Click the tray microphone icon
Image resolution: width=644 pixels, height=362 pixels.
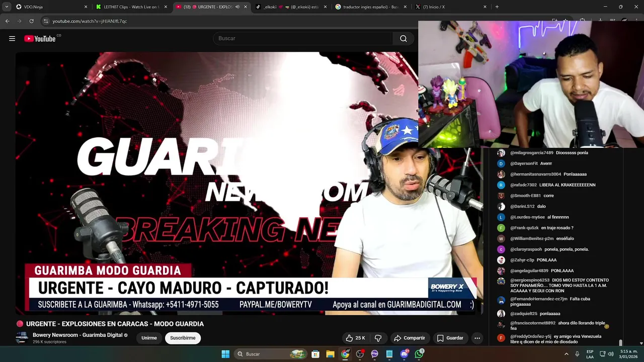pos(577,354)
